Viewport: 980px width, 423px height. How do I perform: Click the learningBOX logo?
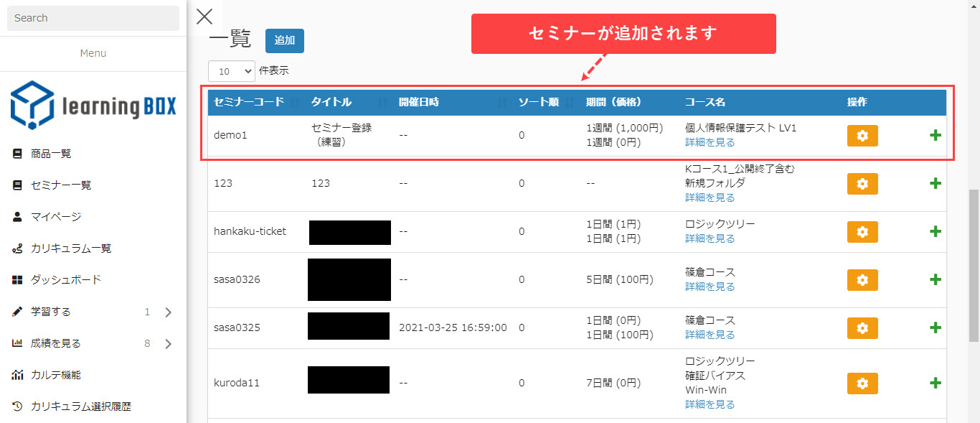[93, 105]
